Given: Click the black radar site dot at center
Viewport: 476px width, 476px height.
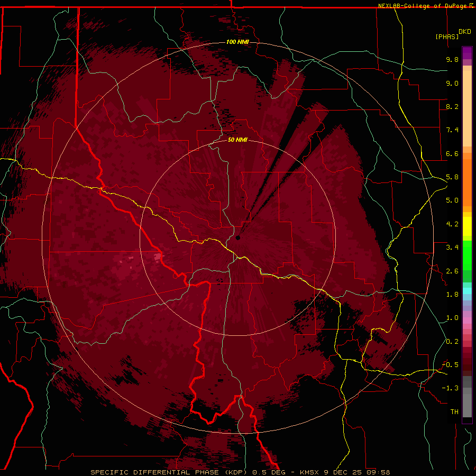Looking at the screenshot, I should 237,237.
